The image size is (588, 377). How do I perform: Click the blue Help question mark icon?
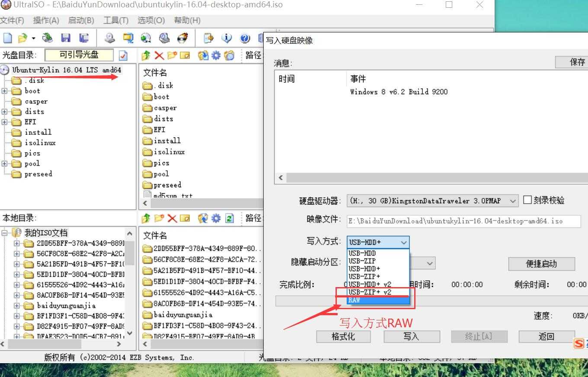point(245,38)
